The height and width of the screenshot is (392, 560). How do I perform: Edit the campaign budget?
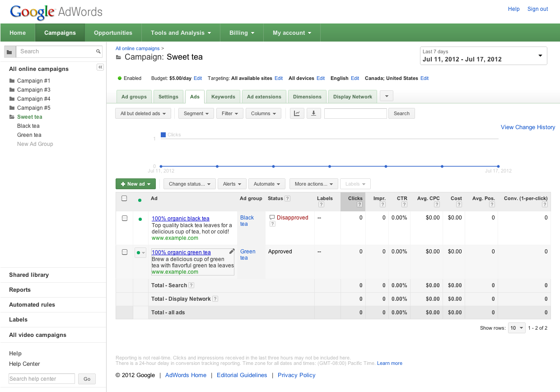[x=198, y=78]
